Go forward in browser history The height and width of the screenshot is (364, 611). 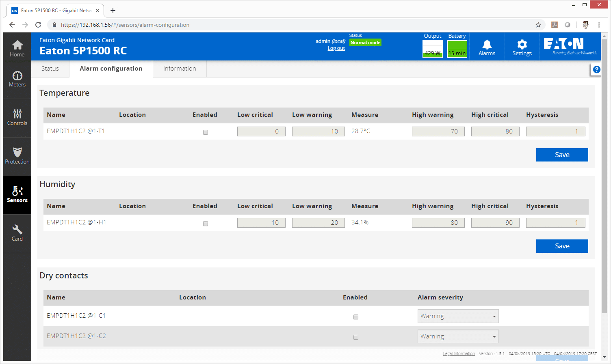(25, 25)
